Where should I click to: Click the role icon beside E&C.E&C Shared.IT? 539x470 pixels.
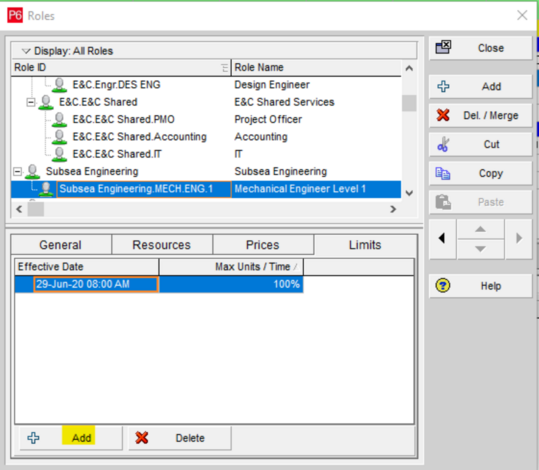click(59, 154)
